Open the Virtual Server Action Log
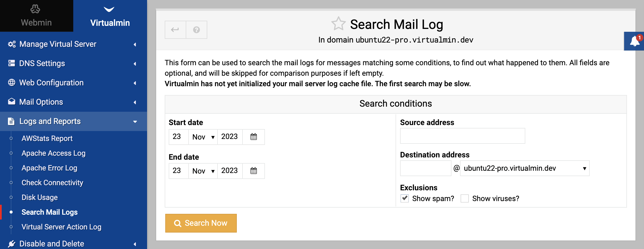644x249 pixels. pos(61,227)
